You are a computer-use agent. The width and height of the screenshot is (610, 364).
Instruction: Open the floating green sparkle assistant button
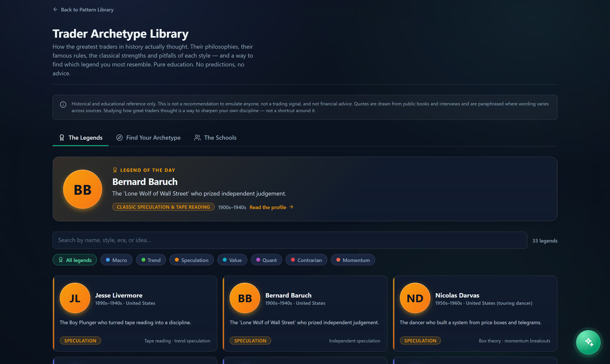[588, 342]
